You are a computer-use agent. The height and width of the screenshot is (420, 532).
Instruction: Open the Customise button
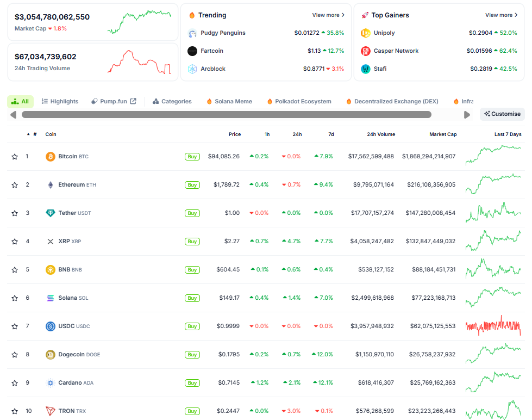(x=502, y=114)
